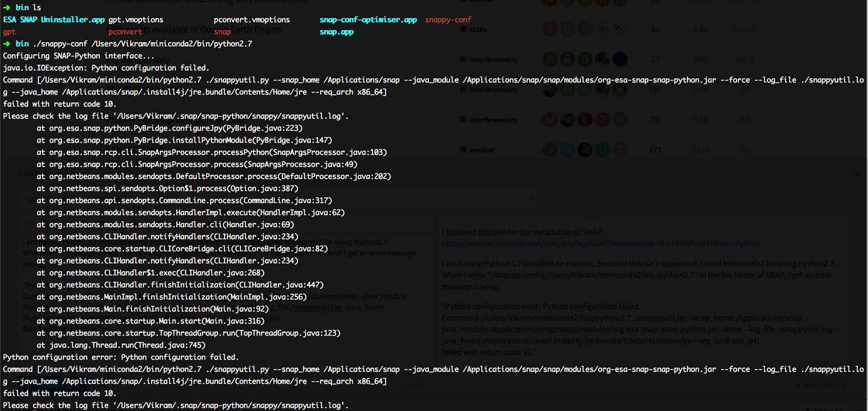Open the senbox.atlassian.net SNAP API wiki link
This screenshot has width=868, height=411.
point(601,243)
